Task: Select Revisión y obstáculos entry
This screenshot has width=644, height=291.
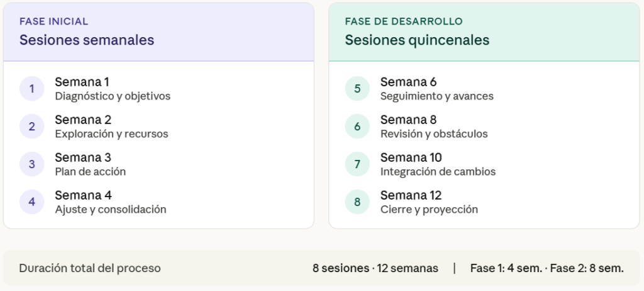Action: pos(434,134)
